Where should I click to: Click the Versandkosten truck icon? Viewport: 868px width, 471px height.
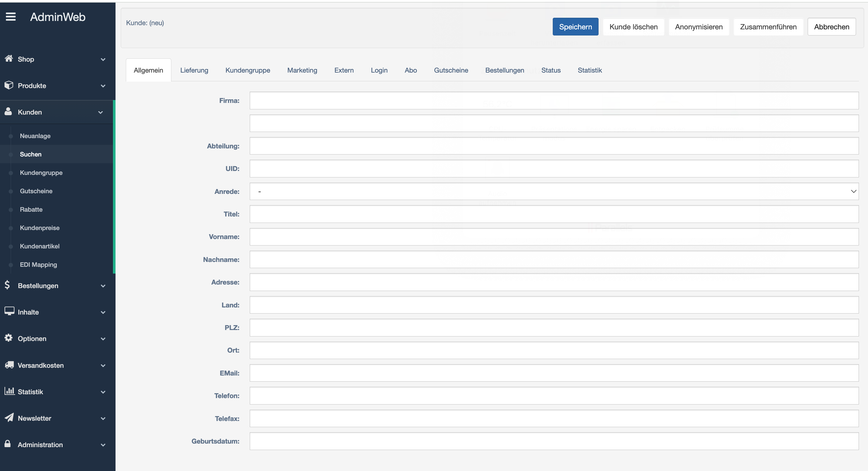pyautogui.click(x=9, y=365)
